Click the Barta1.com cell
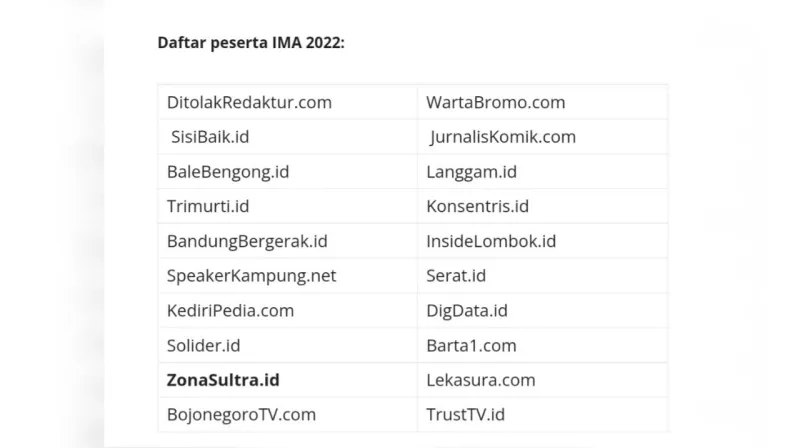The width and height of the screenshot is (800, 448). click(x=471, y=345)
